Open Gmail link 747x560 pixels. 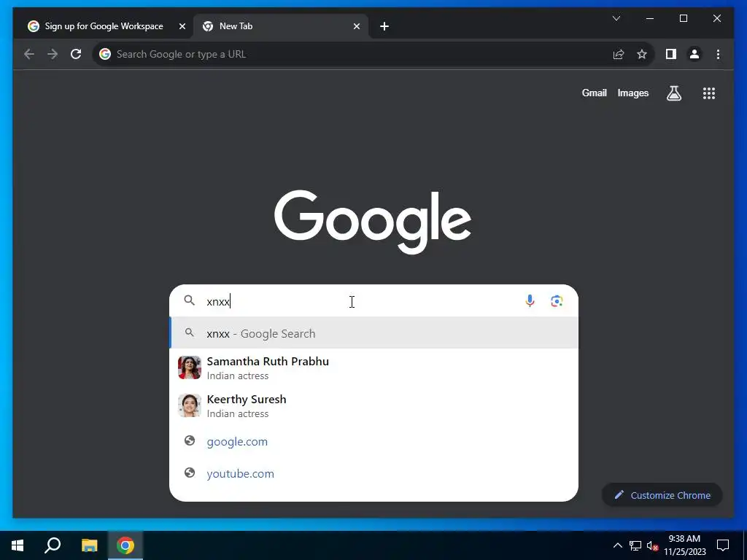click(x=594, y=93)
